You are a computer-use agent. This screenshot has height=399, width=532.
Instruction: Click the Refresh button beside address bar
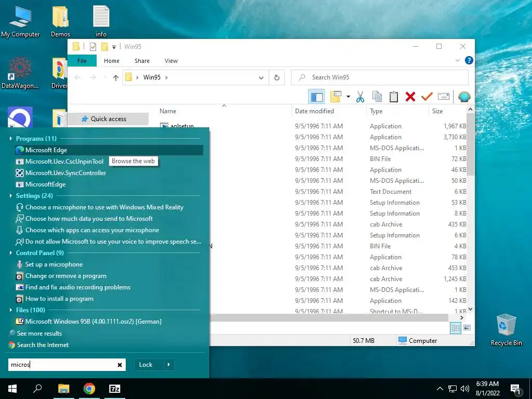pos(277,78)
